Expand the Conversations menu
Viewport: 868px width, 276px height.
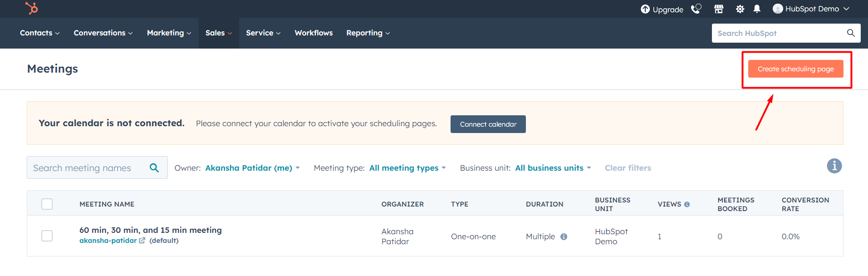tap(103, 33)
